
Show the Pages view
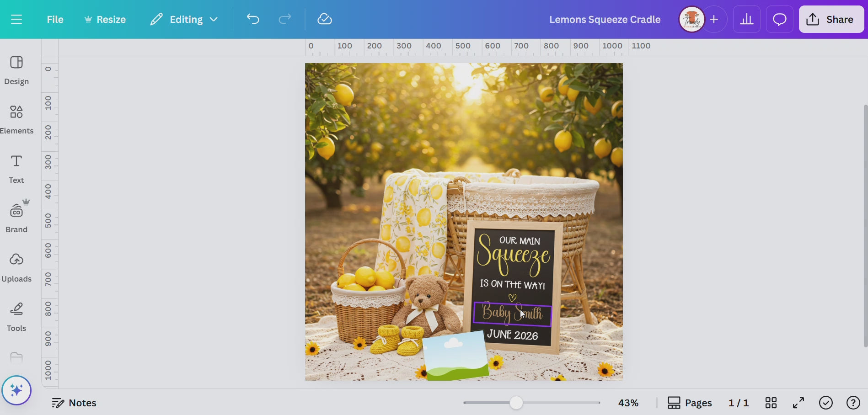point(690,403)
